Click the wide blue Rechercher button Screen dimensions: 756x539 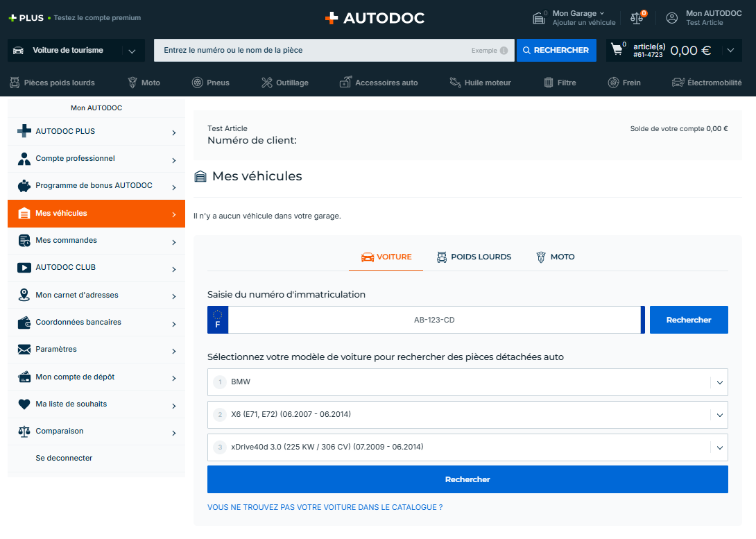point(467,479)
